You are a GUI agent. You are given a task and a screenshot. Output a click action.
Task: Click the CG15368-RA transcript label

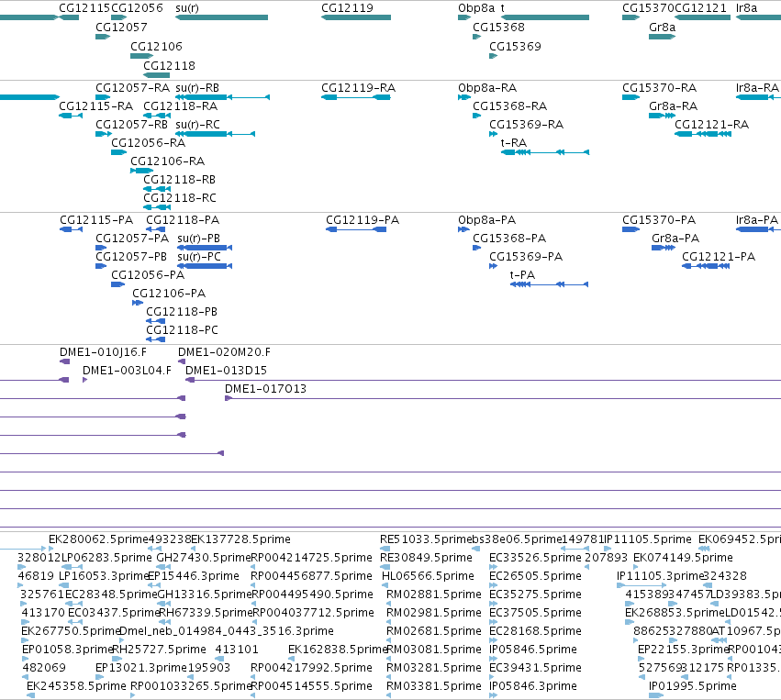(510, 106)
